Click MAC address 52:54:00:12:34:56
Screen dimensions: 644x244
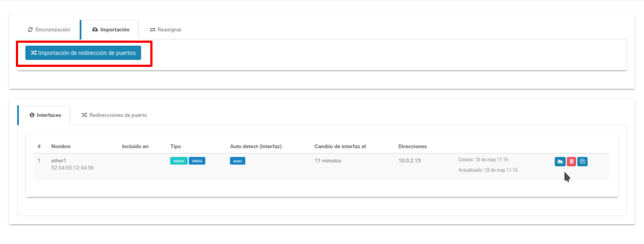[x=72, y=168]
